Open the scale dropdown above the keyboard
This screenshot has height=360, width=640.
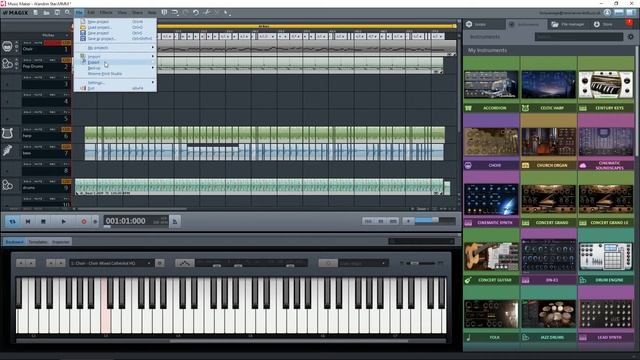tap(363, 263)
